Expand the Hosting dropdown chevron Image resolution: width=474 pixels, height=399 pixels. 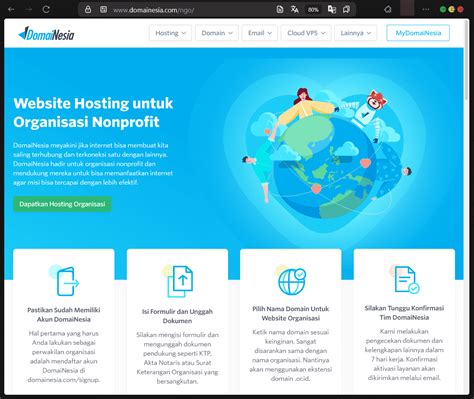184,33
